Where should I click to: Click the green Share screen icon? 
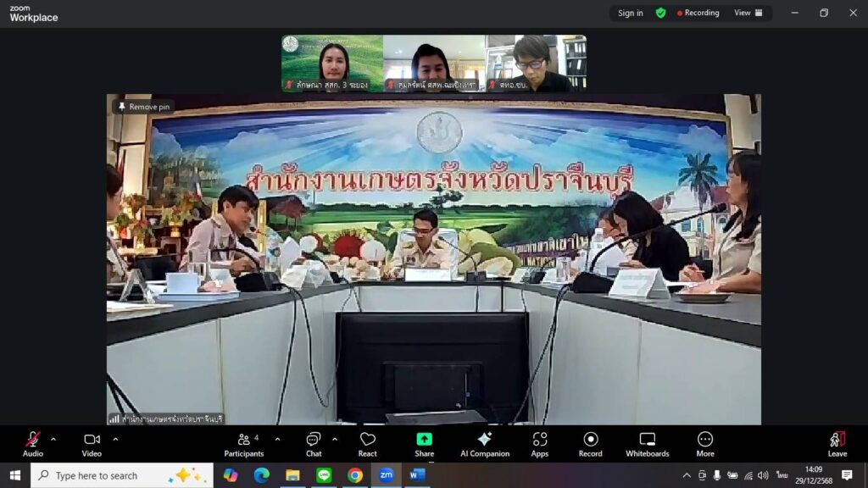(424, 439)
